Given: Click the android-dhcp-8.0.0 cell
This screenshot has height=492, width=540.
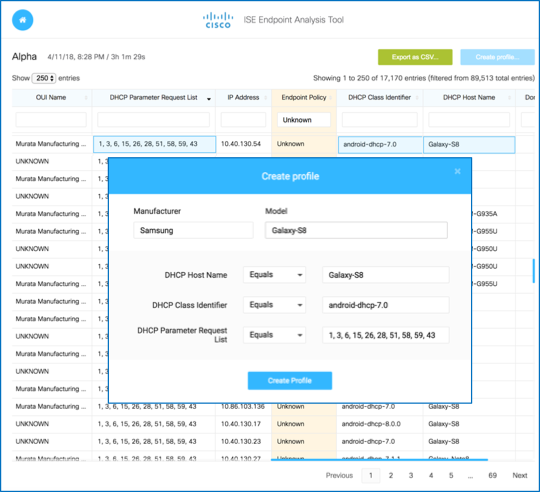Looking at the screenshot, I should click(x=371, y=424).
